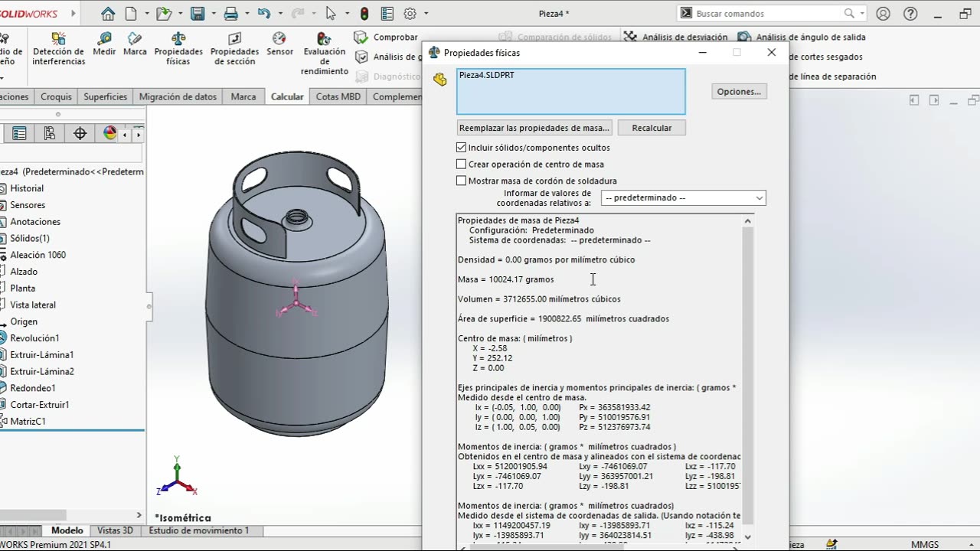Open the Cotas MBD tab

(338, 96)
